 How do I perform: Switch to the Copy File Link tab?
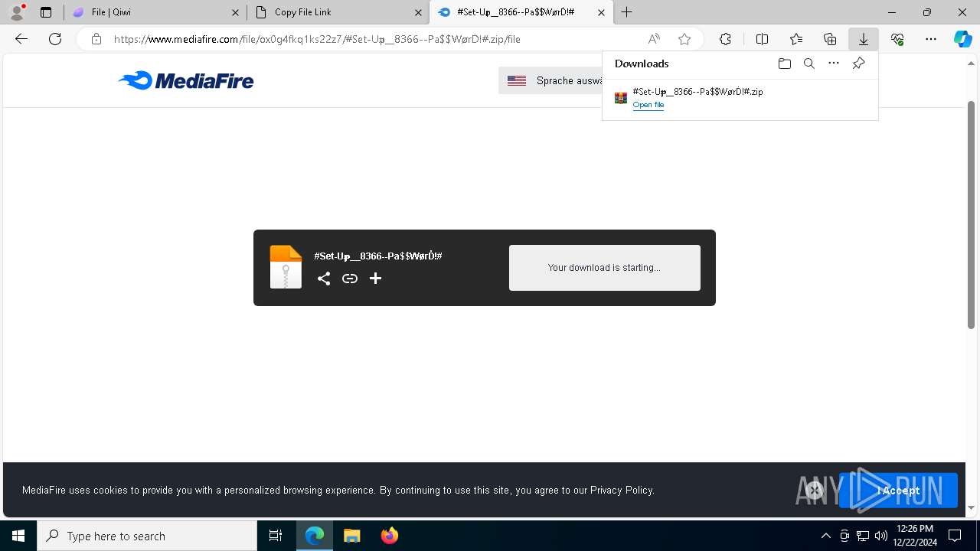[x=338, y=12]
